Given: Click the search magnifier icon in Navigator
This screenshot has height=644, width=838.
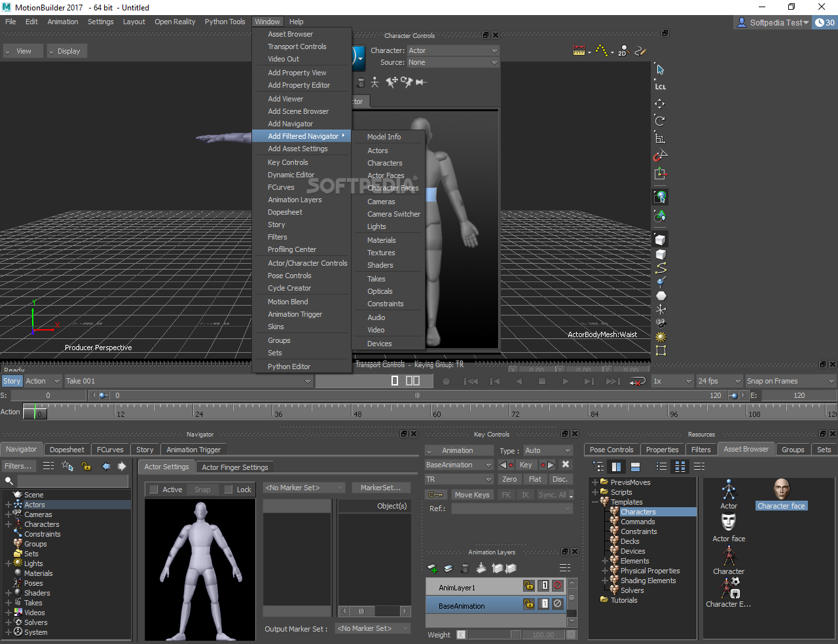Looking at the screenshot, I should (9, 481).
